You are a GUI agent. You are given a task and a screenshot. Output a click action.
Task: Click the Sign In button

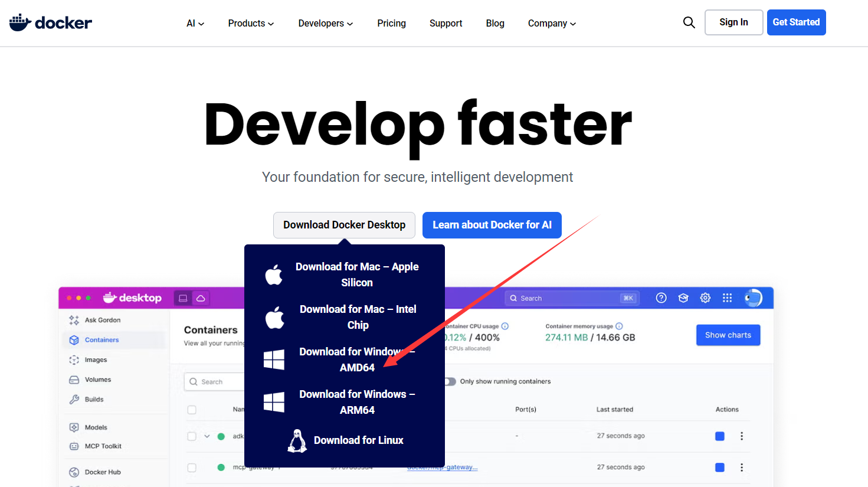pos(733,22)
